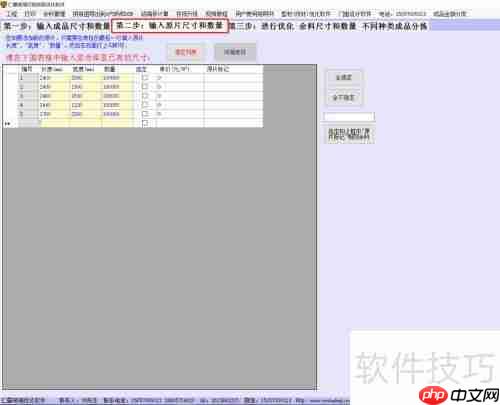This screenshot has height=405, width=500.
Task: Open the 打印 menu
Action: coord(30,14)
